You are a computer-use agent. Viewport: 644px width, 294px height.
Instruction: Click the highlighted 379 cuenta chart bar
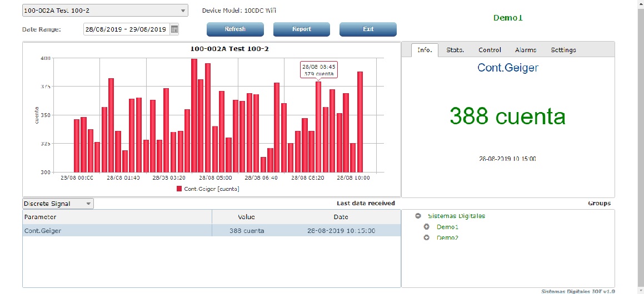point(318,128)
